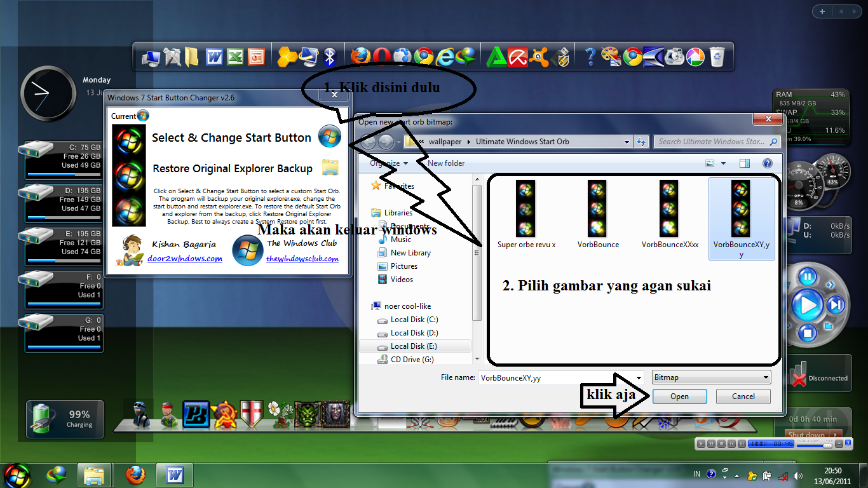Screen dimensions: 868x488
Task: Click the dialog Forward navigation arrow
Action: coord(386,142)
